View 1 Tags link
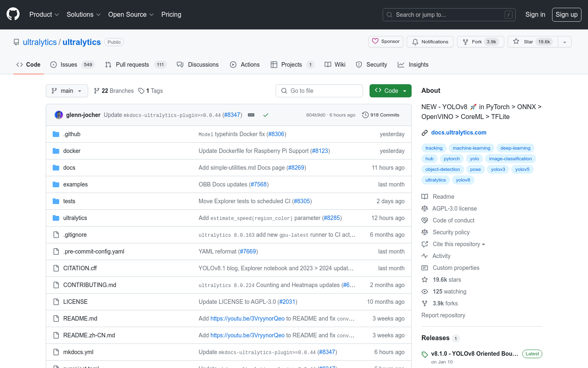The image size is (588, 368). (151, 91)
